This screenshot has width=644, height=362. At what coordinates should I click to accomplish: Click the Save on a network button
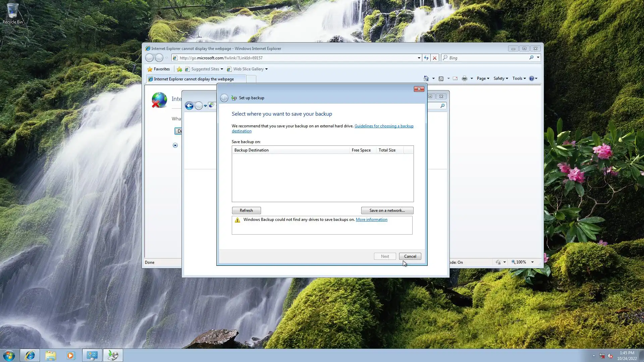point(387,210)
